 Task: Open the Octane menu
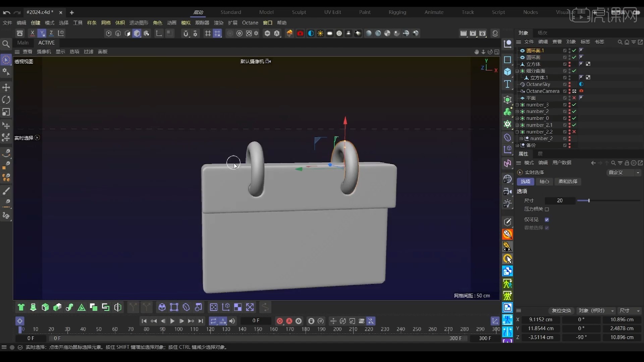click(x=250, y=23)
